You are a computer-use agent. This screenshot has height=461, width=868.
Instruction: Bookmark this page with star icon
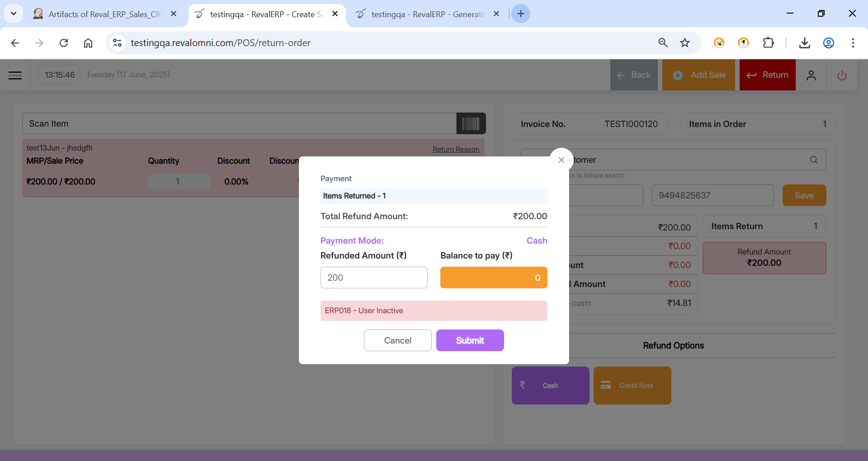685,43
